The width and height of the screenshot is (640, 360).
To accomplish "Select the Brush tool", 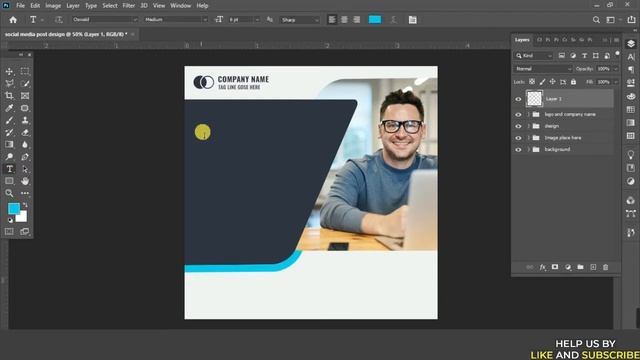I will 9,120.
